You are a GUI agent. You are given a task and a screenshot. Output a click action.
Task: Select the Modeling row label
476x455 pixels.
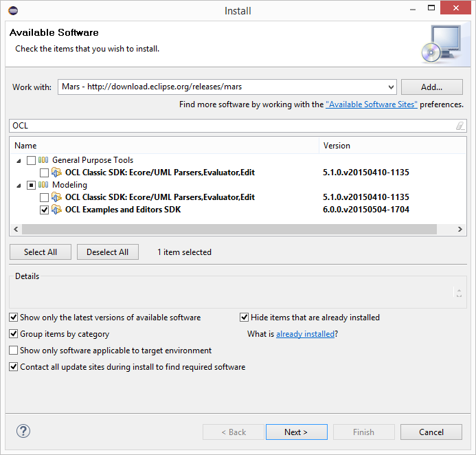(x=69, y=185)
